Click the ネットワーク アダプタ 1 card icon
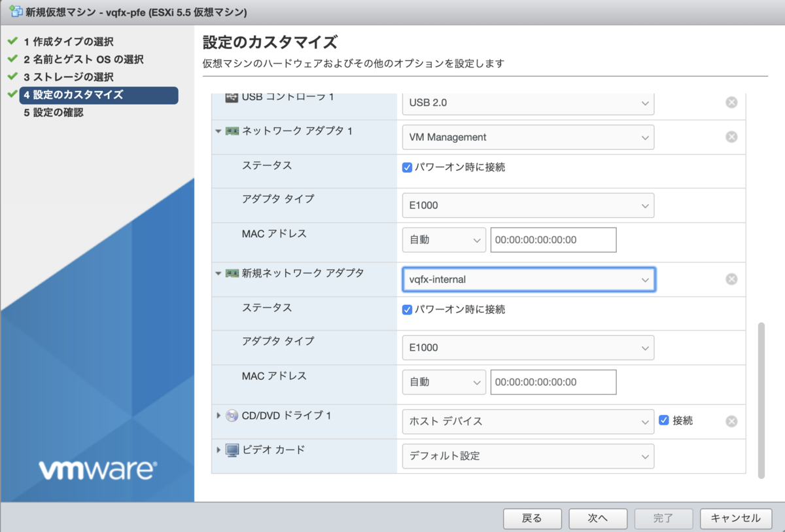 click(232, 131)
